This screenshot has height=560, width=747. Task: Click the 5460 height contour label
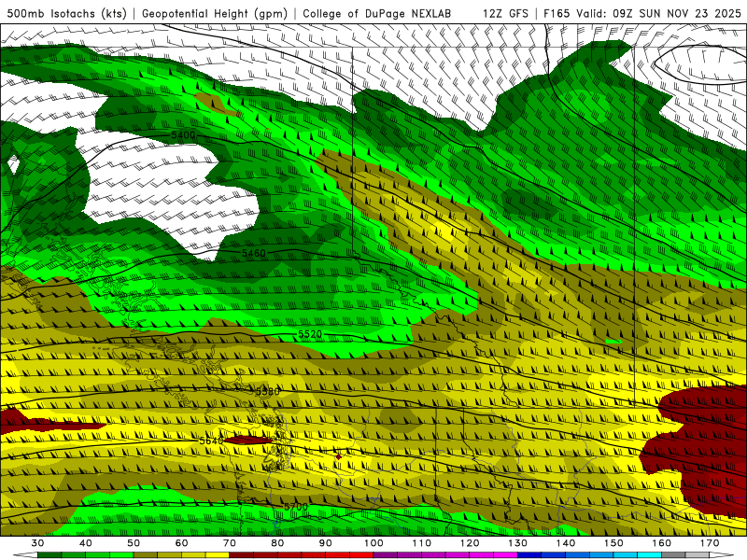click(x=253, y=253)
